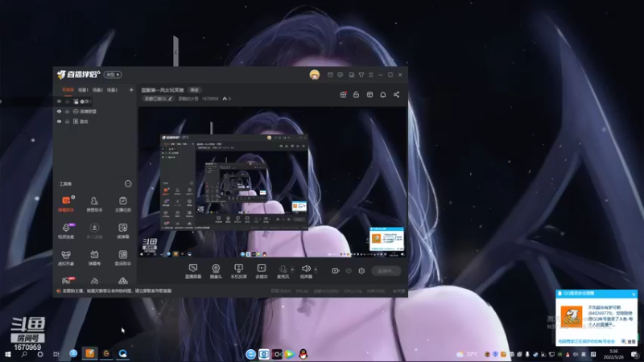The width and height of the screenshot is (644, 362).
Task: Mute the 扬声器 speaker
Action: pyautogui.click(x=306, y=271)
